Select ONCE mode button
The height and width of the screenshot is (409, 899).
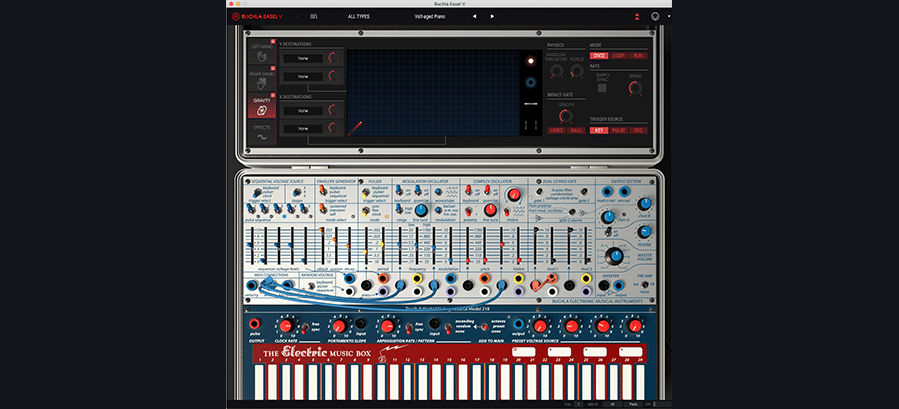tap(599, 56)
